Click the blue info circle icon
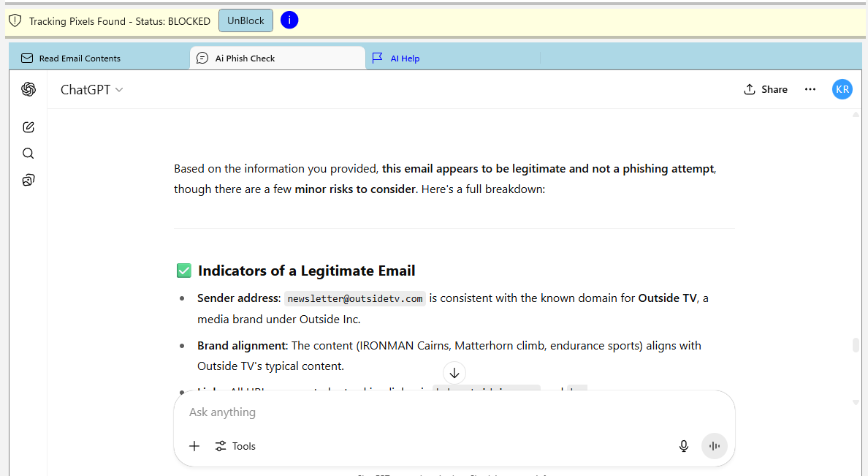This screenshot has height=476, width=868. (289, 20)
